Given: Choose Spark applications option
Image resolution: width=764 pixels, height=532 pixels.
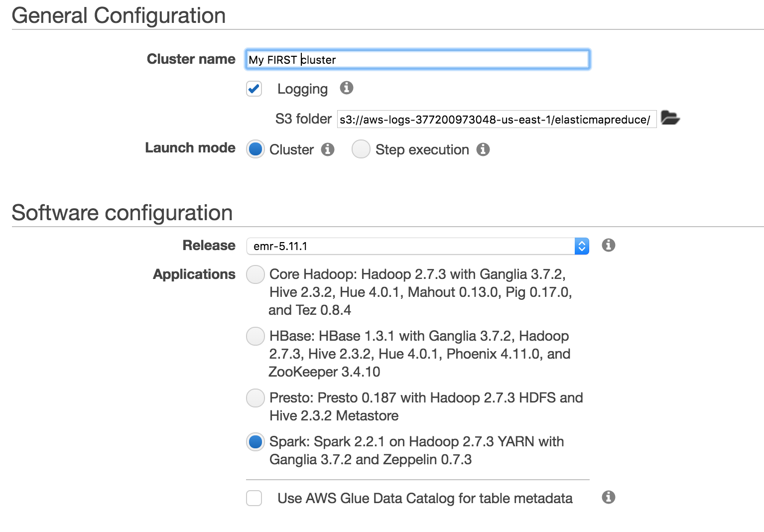Looking at the screenshot, I should 255,442.
